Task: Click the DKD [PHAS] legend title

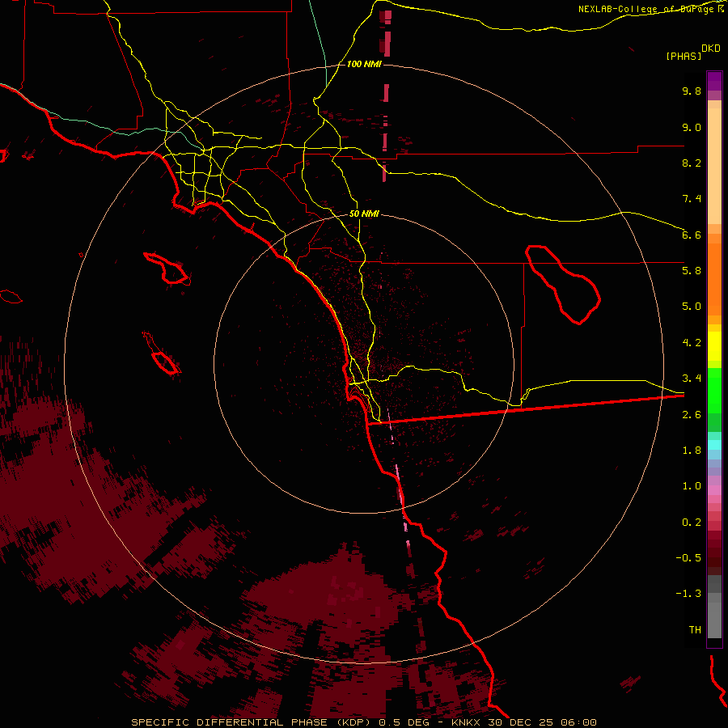Action: pyautogui.click(x=693, y=52)
